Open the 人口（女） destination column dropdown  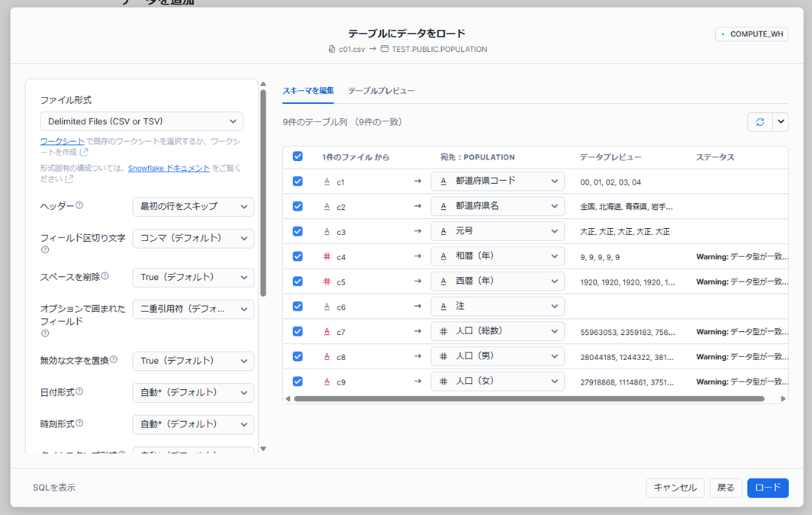(498, 381)
